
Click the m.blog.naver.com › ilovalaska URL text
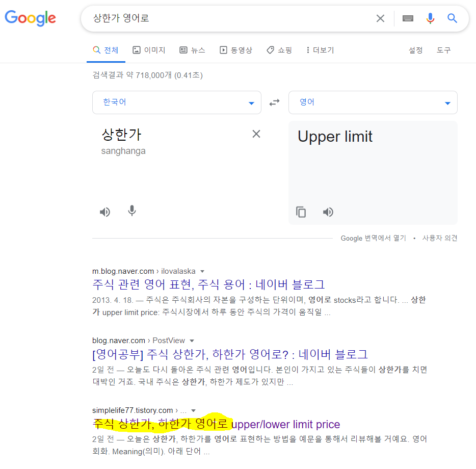[144, 271]
